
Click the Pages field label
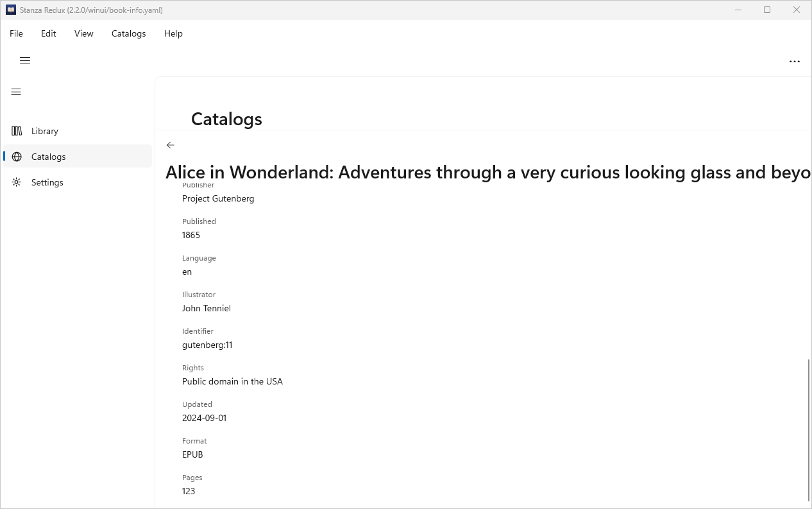pos(192,478)
